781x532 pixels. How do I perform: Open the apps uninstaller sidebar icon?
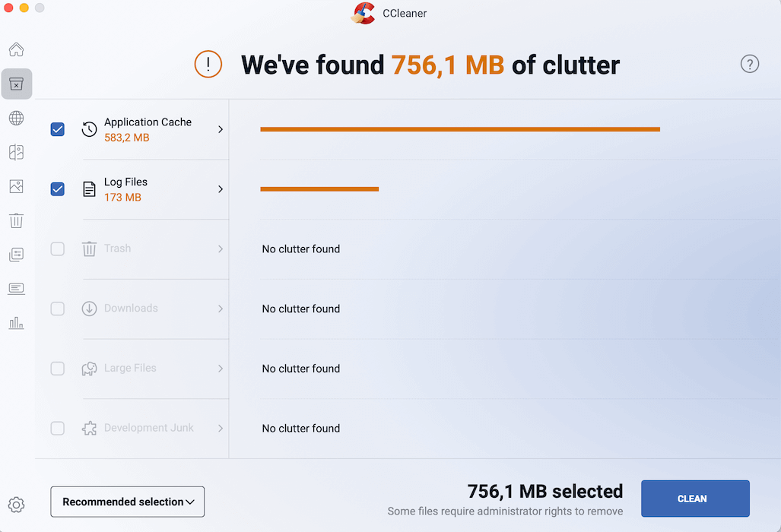(16, 254)
